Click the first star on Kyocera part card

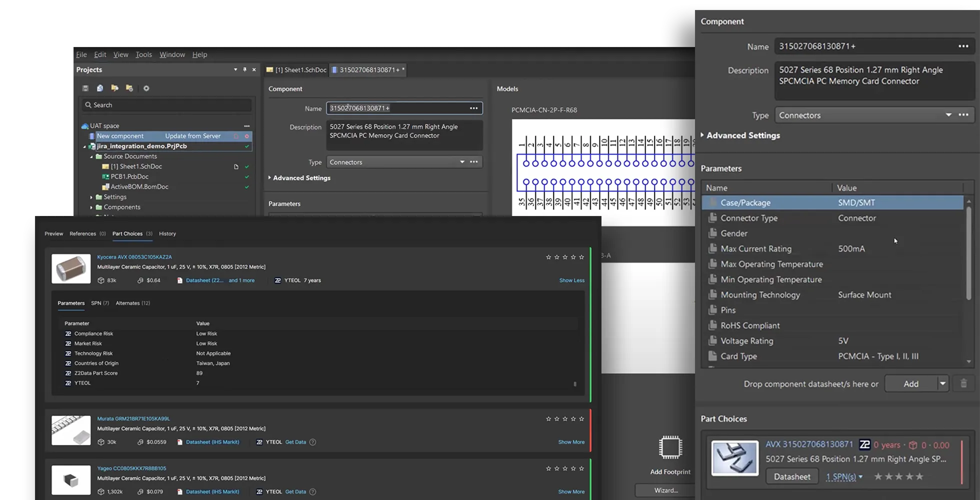548,257
